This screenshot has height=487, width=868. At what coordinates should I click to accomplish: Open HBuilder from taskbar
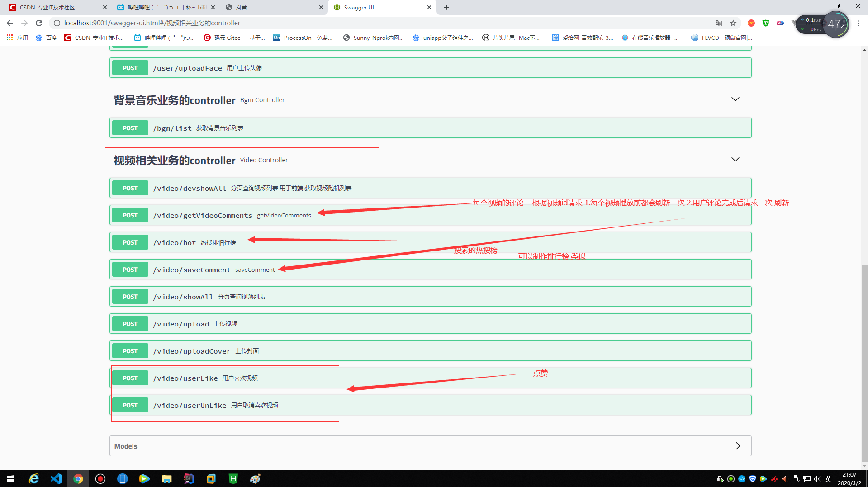click(x=233, y=478)
